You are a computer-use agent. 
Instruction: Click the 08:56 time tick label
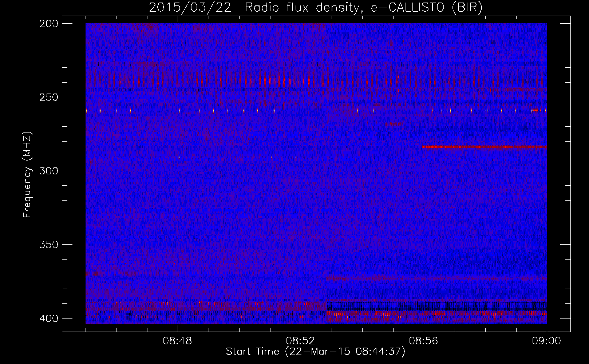tap(424, 341)
